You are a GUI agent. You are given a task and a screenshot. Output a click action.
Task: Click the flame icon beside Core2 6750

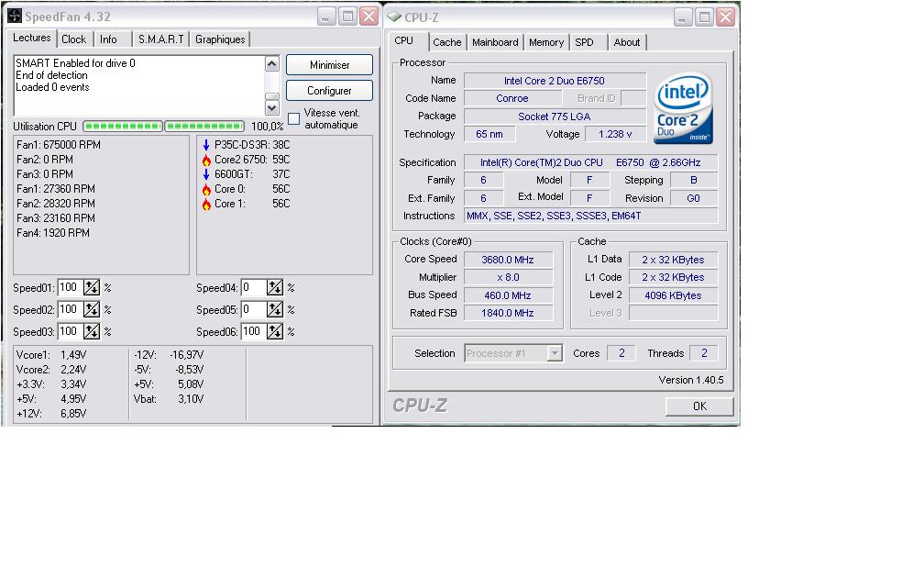tap(206, 160)
